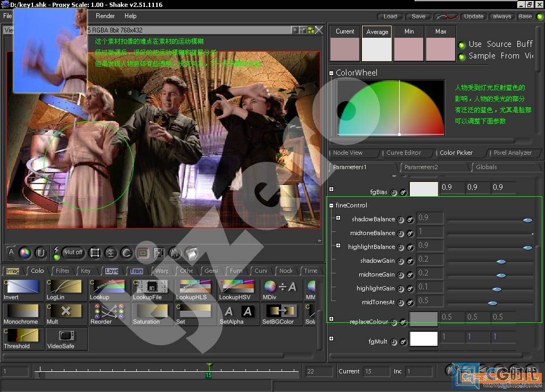The width and height of the screenshot is (545, 392).
Task: Click the U button in viewer toolbar
Action: click(x=40, y=253)
